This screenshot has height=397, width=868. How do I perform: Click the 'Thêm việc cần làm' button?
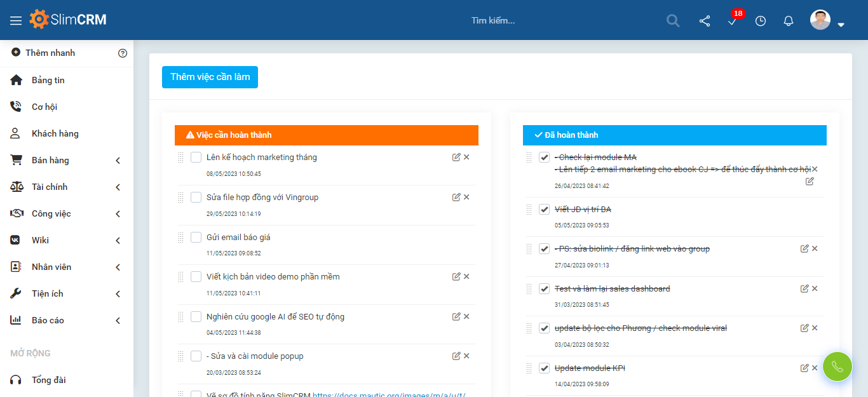(x=210, y=77)
